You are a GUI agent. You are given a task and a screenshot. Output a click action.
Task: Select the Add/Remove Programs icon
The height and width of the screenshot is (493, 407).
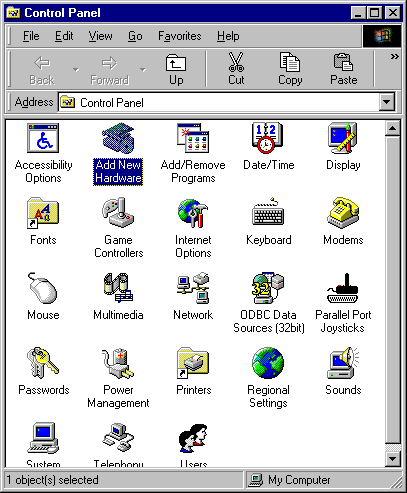[x=193, y=138]
